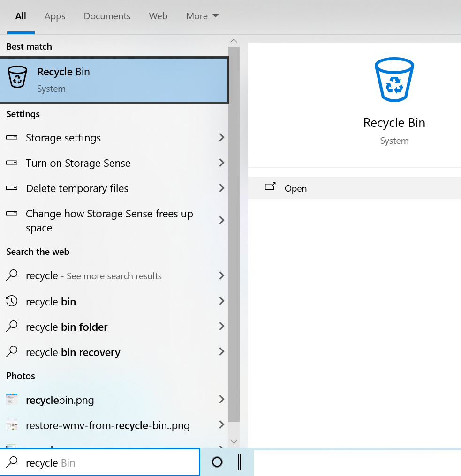Screen dimensions: 461x476
Task: Select the 'recycle bin recovery' suggestion
Action: tap(114, 352)
